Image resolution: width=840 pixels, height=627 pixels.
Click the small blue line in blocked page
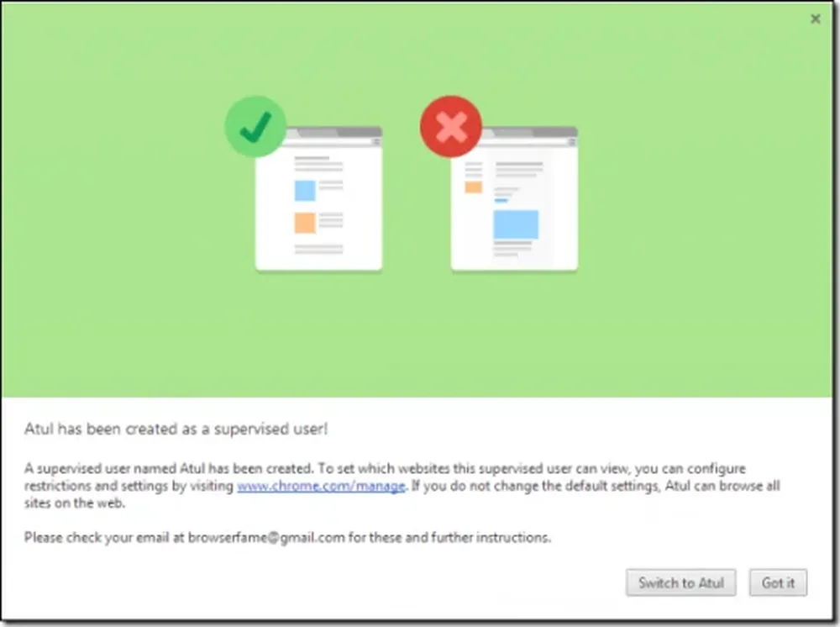tap(501, 200)
